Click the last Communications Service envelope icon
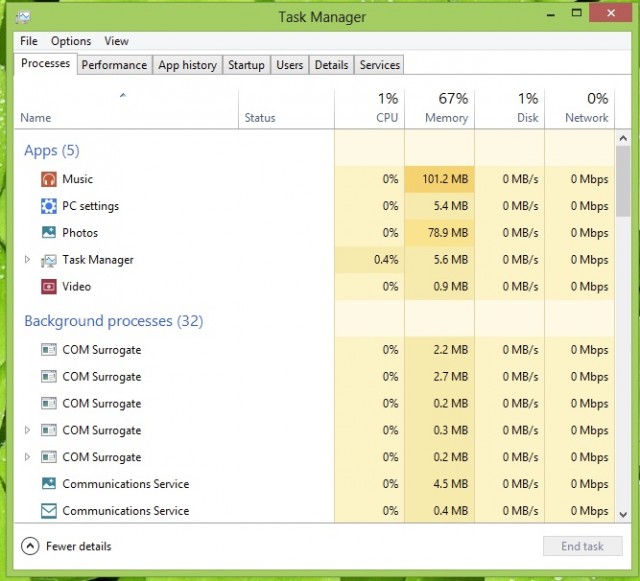 [x=49, y=511]
